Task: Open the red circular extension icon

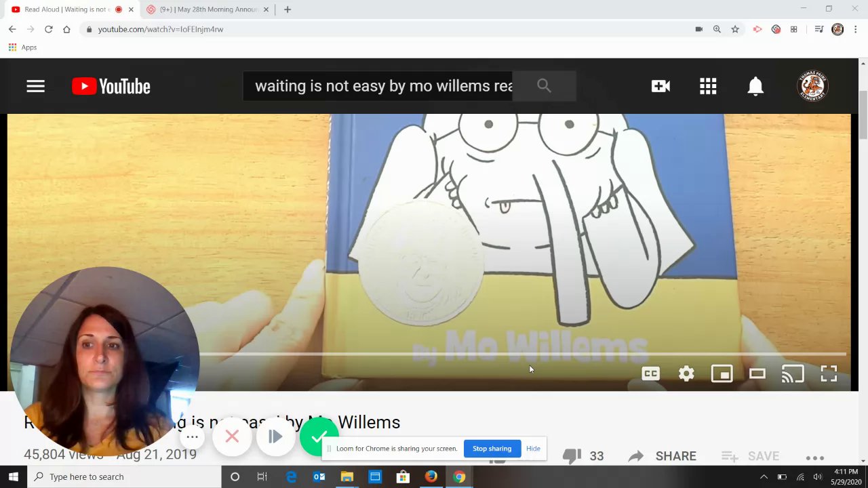Action: pos(776,29)
